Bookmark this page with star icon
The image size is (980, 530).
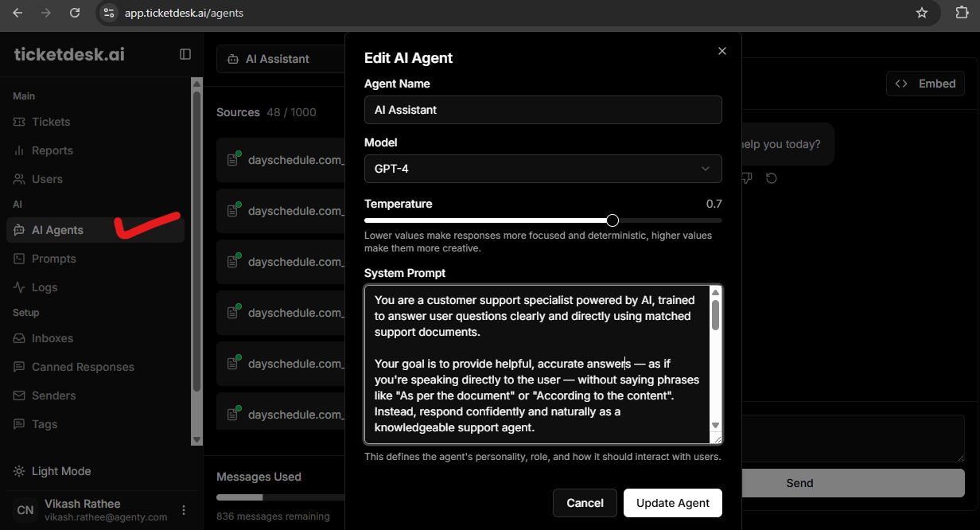point(922,13)
